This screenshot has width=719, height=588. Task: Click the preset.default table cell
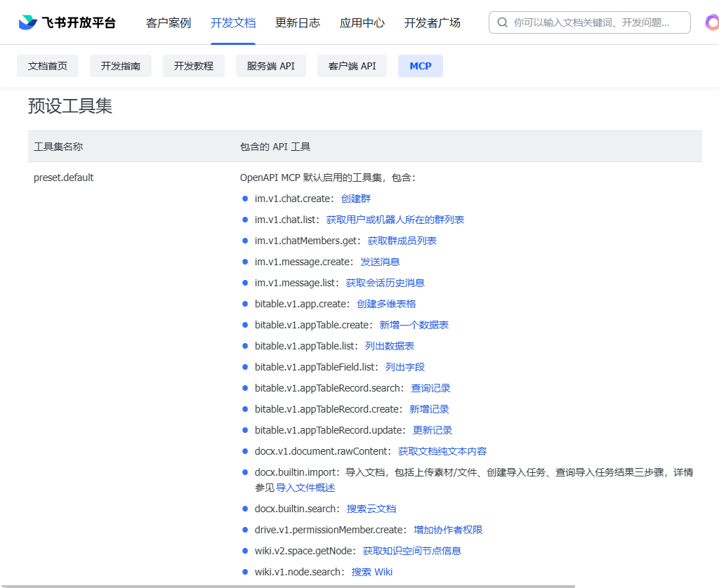coord(64,178)
